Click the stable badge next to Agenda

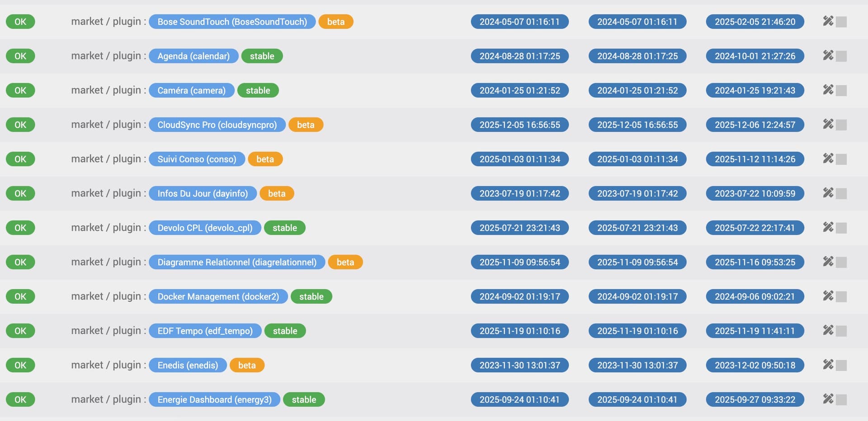[262, 56]
